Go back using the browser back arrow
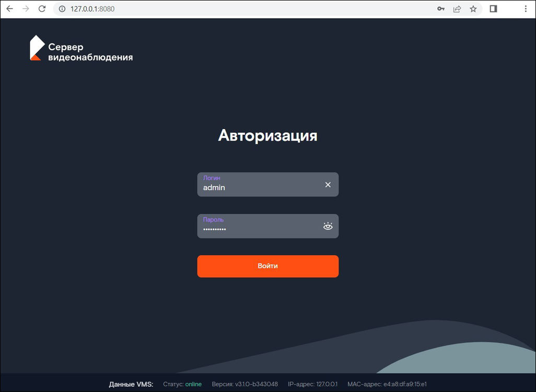This screenshot has height=392, width=536. point(9,9)
